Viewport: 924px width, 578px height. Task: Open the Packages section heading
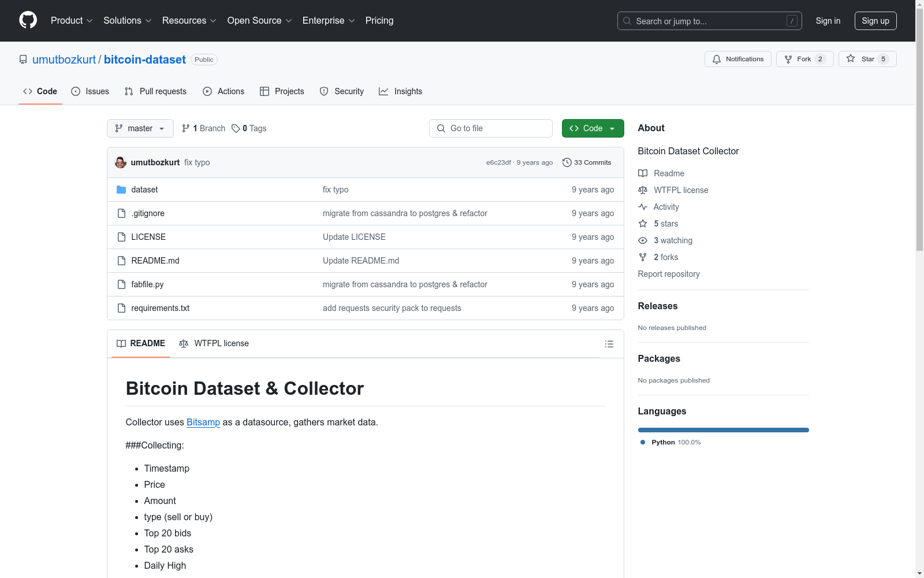click(x=659, y=358)
